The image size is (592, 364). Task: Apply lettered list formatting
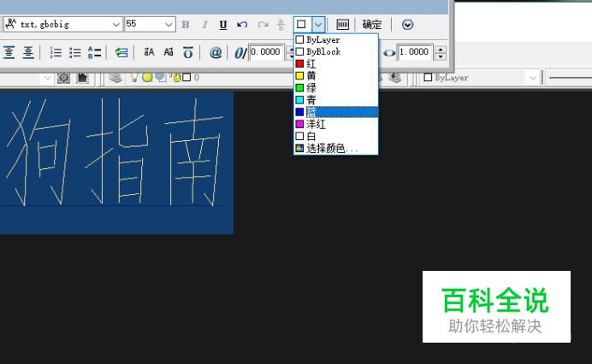(94, 52)
